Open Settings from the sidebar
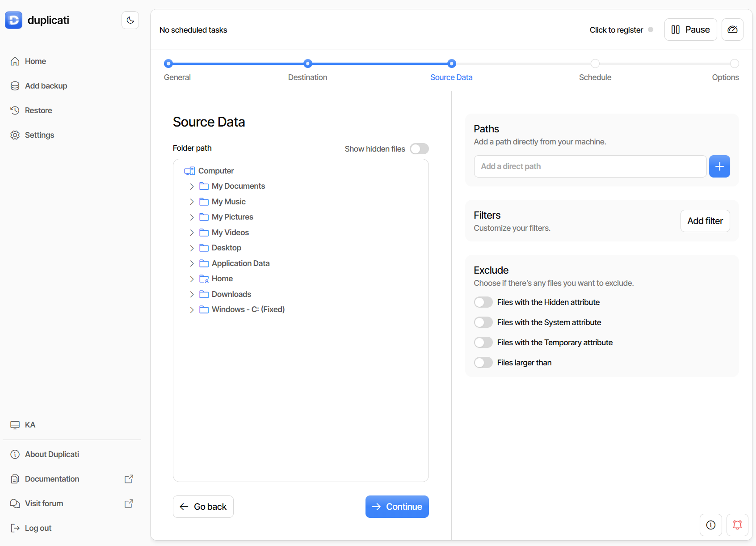Screen dimensions: 756x546 coord(39,135)
